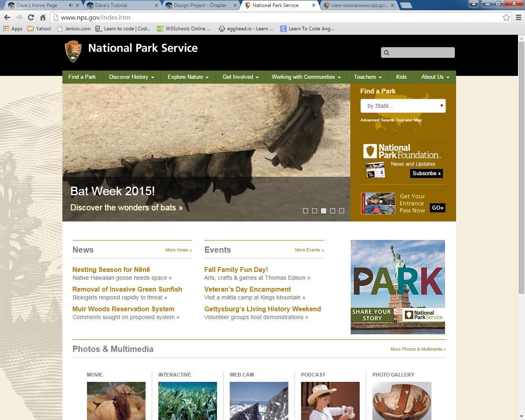Image resolution: width=525 pixels, height=420 pixels.
Task: Open a new tab button
Action: coord(406,5)
